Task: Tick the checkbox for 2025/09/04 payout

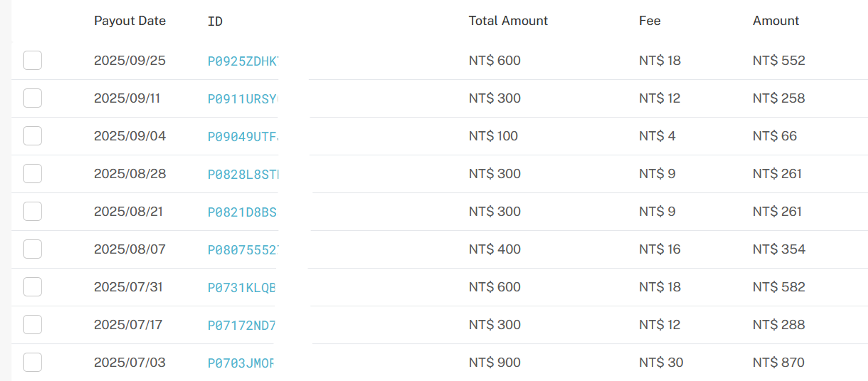Action: pos(32,136)
